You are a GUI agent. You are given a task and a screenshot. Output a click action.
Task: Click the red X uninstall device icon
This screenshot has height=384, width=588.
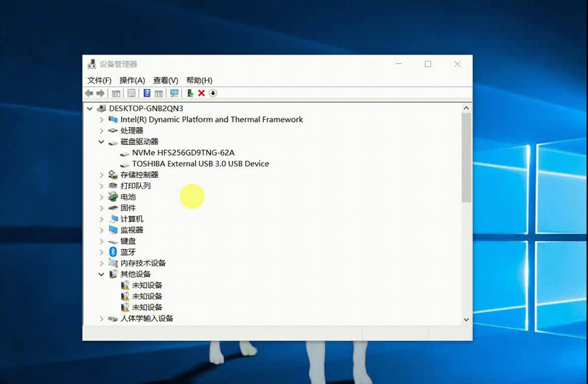coord(201,93)
